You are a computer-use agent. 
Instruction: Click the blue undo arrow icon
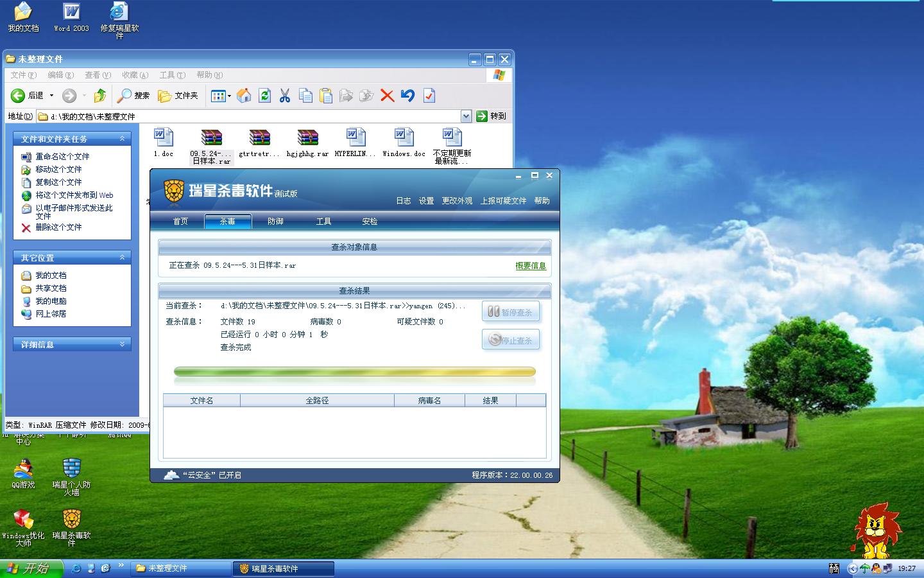click(x=407, y=96)
